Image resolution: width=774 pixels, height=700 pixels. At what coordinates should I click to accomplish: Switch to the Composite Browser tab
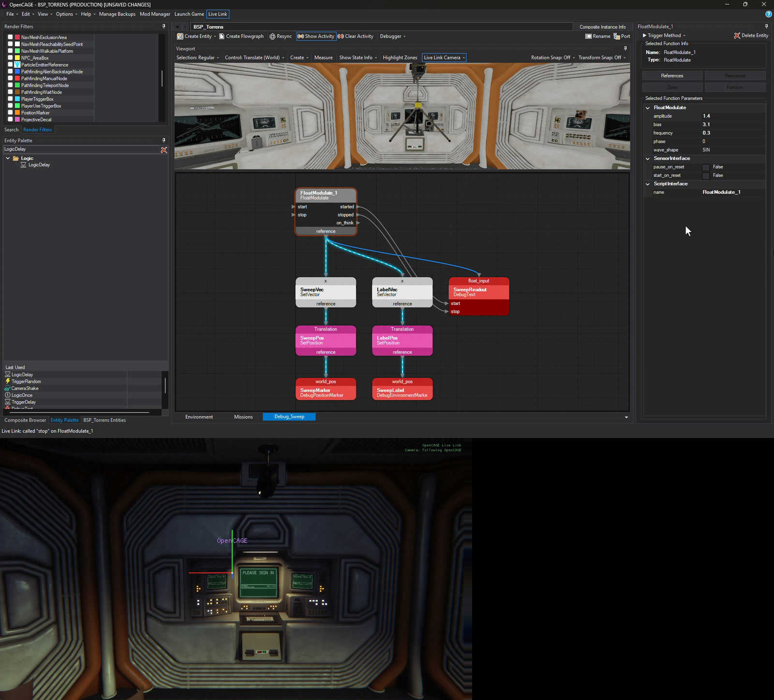point(25,420)
